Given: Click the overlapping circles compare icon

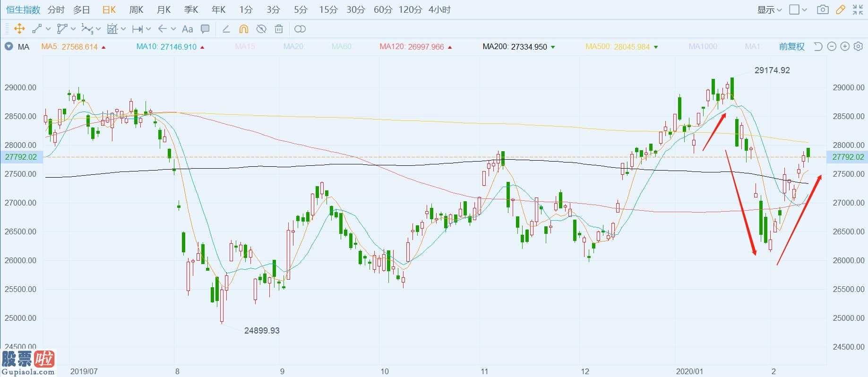Looking at the screenshot, I should (300, 29).
